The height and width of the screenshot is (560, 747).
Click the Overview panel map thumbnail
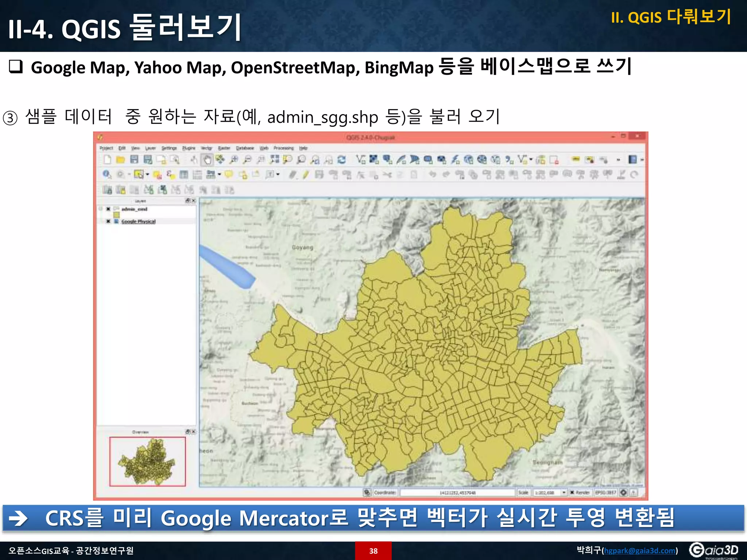tap(147, 462)
